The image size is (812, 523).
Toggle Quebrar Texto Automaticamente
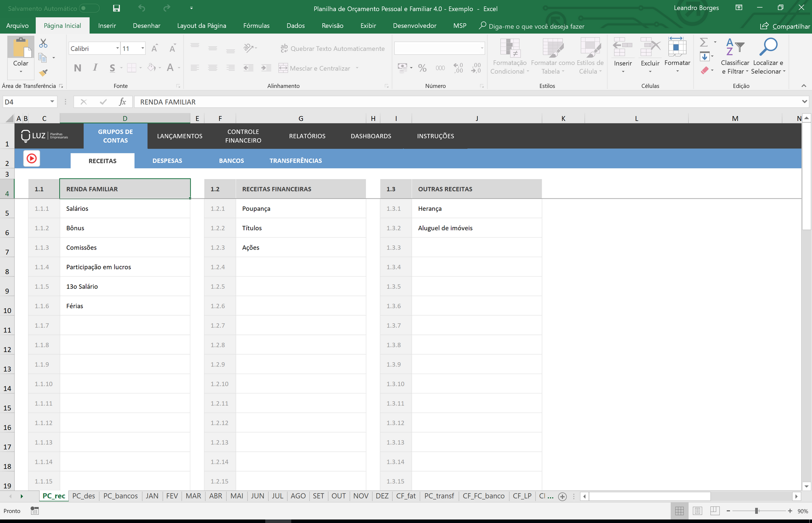tap(332, 48)
